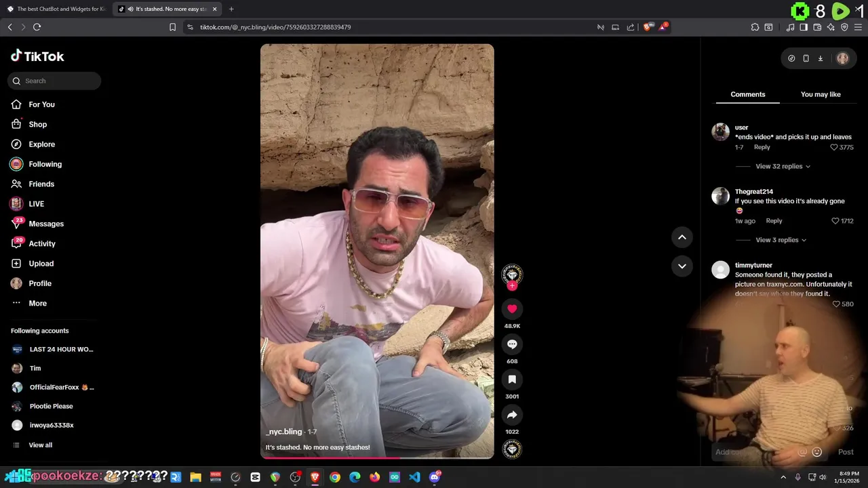Viewport: 868px width, 488px height.
Task: Focus the TikTok search field
Action: (x=54, y=81)
